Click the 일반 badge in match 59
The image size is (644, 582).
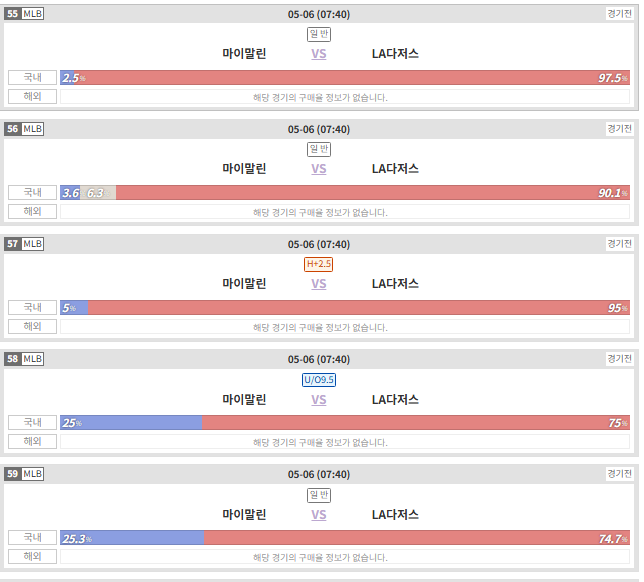coord(319,495)
